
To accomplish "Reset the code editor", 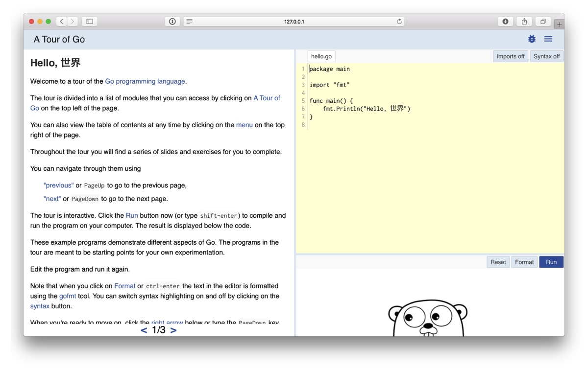I will (498, 262).
